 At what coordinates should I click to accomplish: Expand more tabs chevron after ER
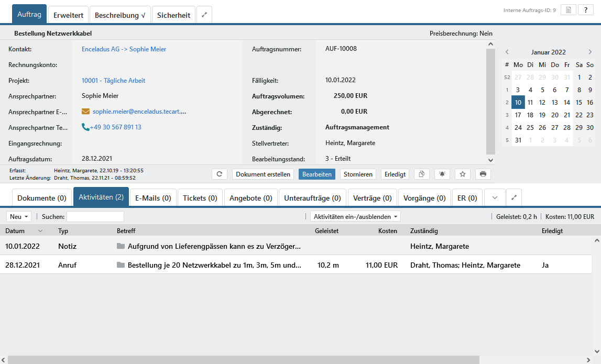pyautogui.click(x=495, y=198)
